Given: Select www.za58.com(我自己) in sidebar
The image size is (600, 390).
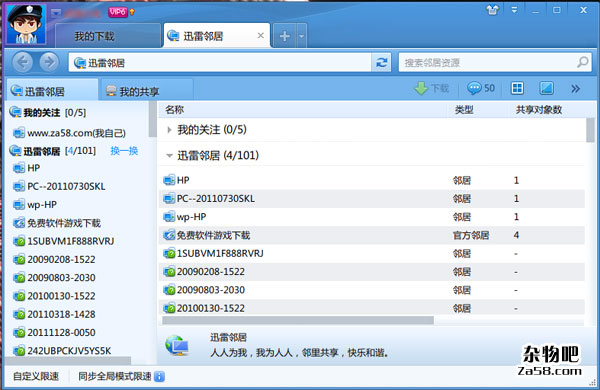Looking at the screenshot, I should tap(70, 133).
